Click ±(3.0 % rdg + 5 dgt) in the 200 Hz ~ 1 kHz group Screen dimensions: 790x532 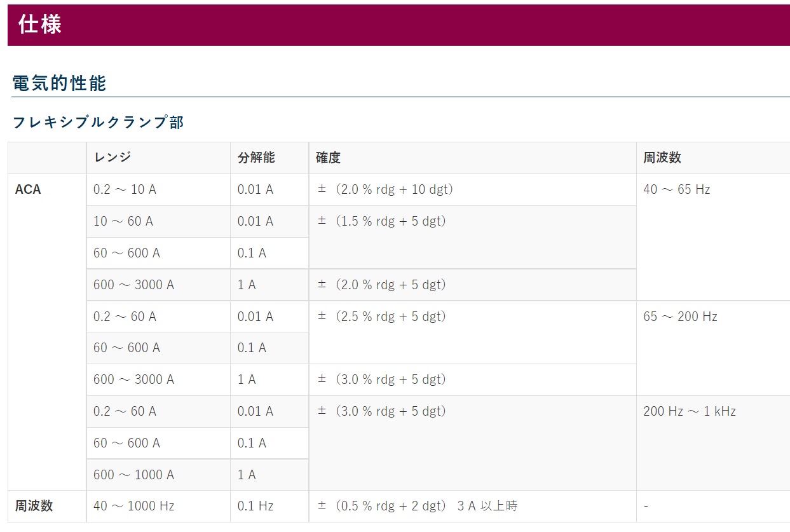pos(473,443)
